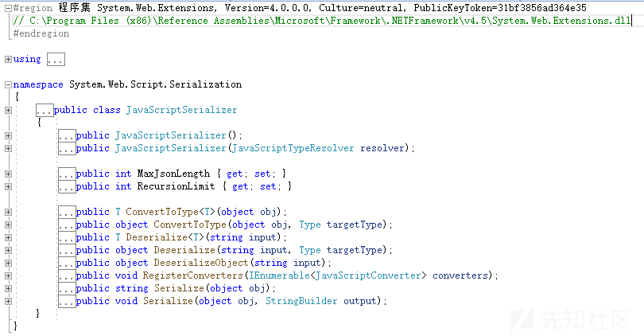This screenshot has height=336, width=644.
Task: Click the namespace keyword
Action: tap(38, 84)
